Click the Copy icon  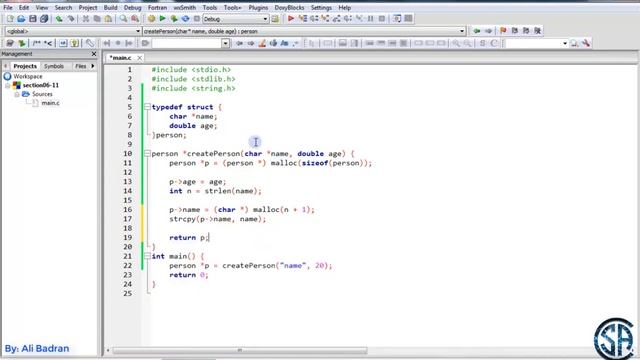click(97, 19)
